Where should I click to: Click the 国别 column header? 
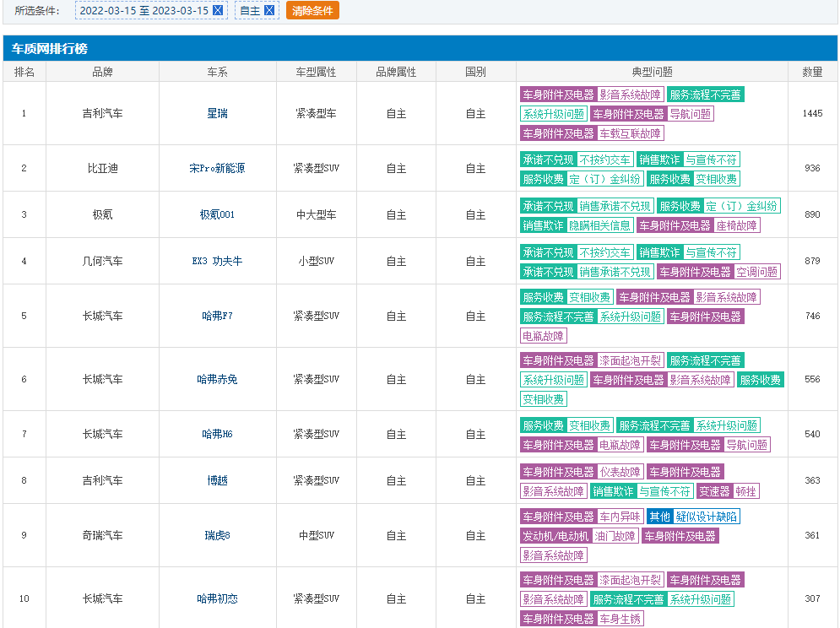tap(475, 72)
